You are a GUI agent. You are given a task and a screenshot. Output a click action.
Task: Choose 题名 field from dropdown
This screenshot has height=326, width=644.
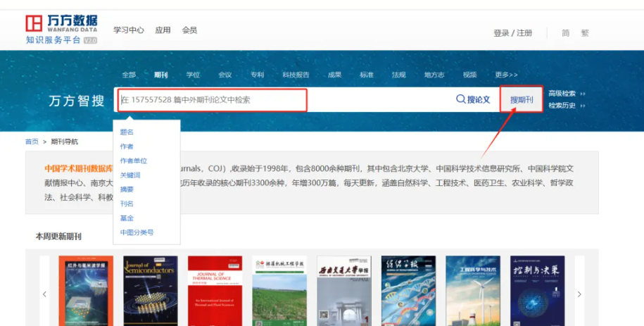coord(127,132)
